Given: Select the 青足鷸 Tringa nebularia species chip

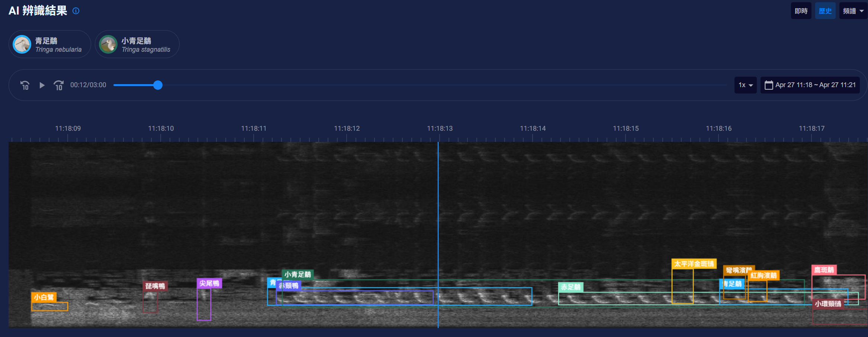Looking at the screenshot, I should tap(49, 44).
